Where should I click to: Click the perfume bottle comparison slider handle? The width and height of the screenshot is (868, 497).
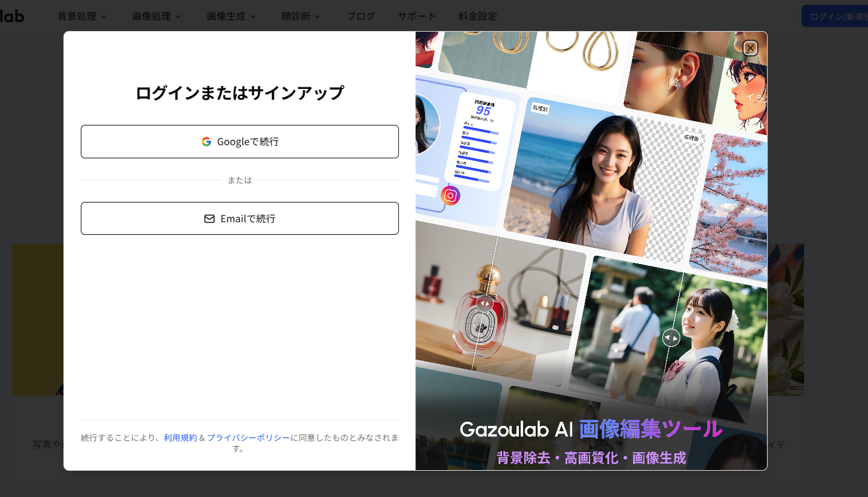tap(485, 303)
